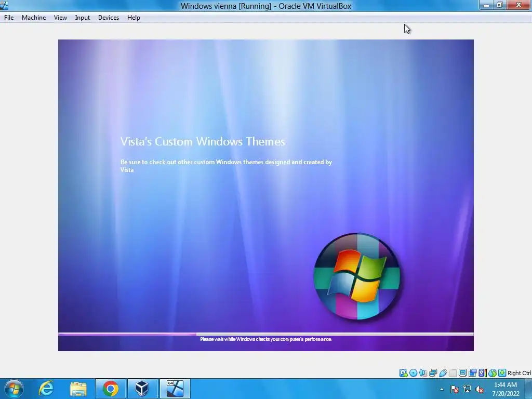Open Windows Explorer folder in taskbar
Viewport: 532px width, 399px height.
coord(78,389)
